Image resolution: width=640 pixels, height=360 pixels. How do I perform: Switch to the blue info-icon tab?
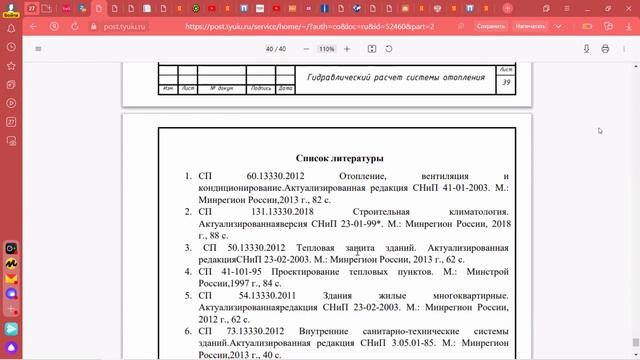(324, 8)
